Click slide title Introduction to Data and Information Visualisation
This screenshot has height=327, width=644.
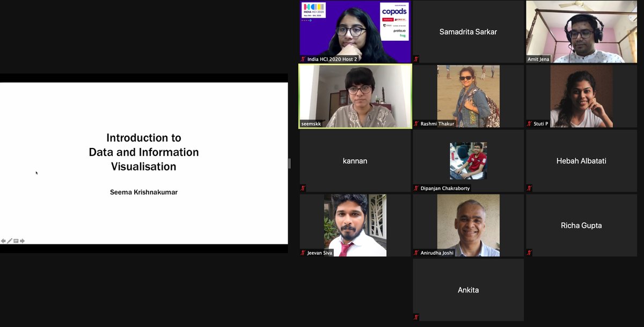point(144,152)
